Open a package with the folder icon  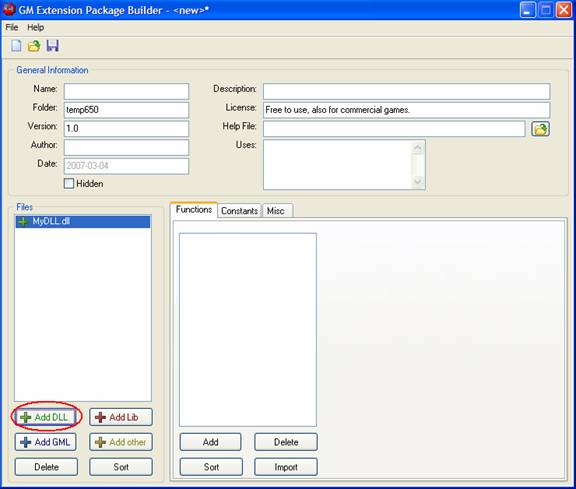click(x=34, y=46)
